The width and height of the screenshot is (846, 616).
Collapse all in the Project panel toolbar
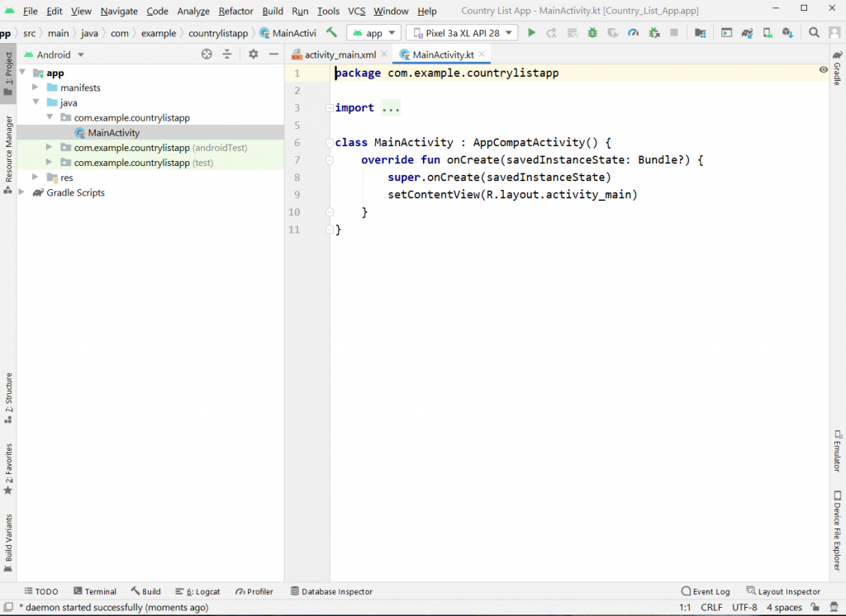227,54
